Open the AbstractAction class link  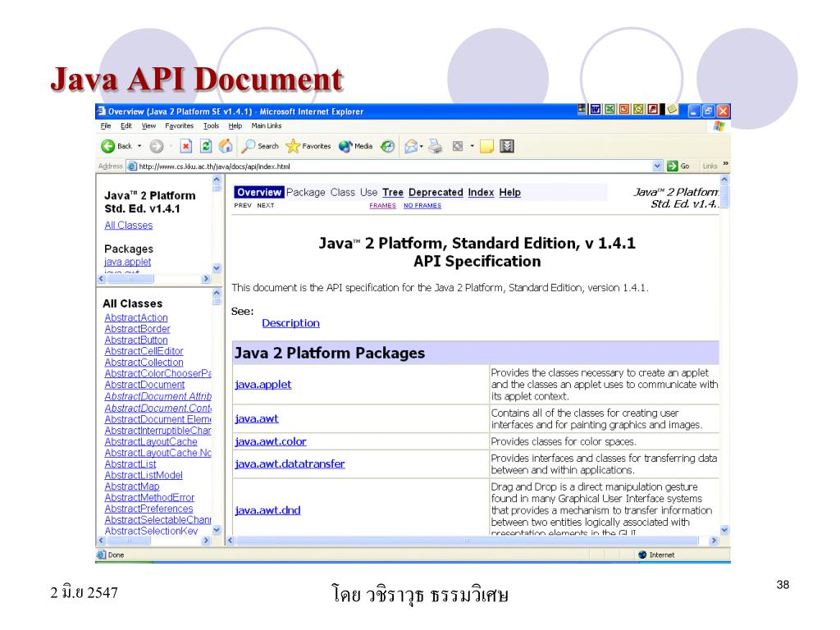pos(136,317)
